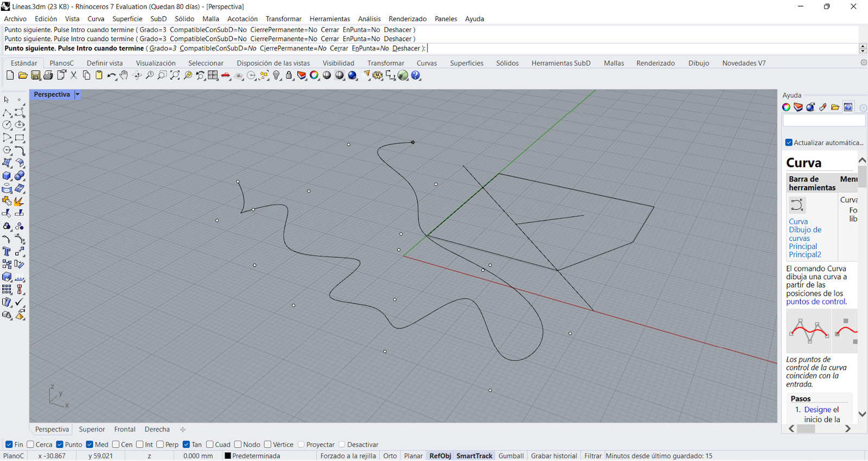The image size is (868, 461).
Task: Open the right panel settings gear
Action: pos(863,107)
